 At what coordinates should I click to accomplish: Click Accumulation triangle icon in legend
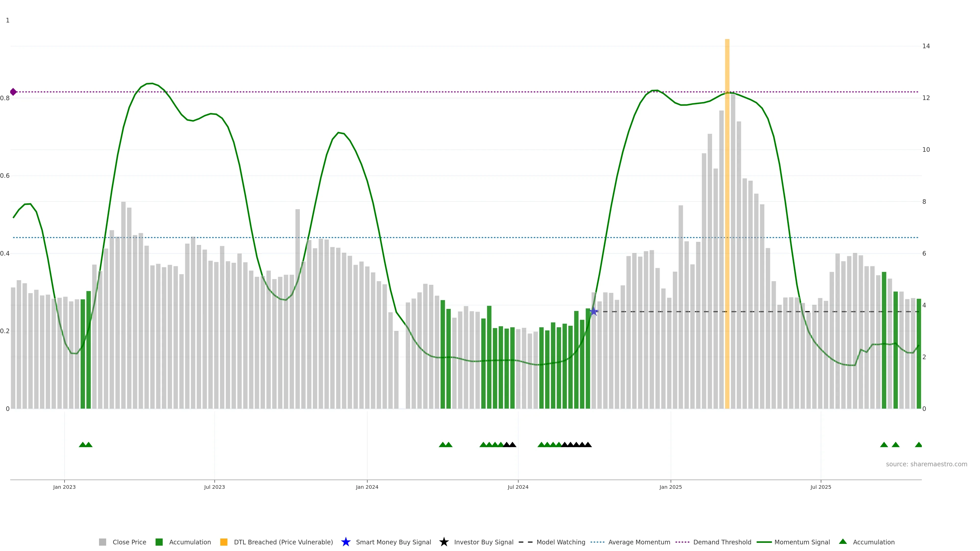(x=843, y=542)
